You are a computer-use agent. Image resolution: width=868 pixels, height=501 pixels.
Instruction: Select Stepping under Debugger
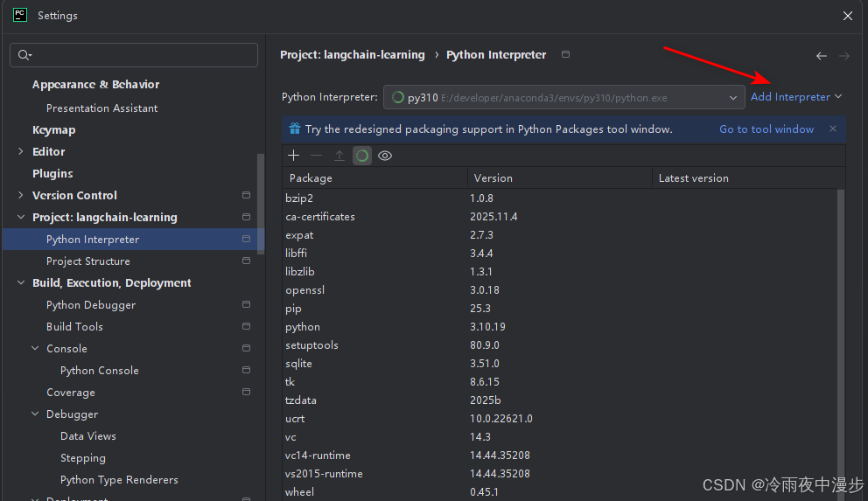point(83,458)
